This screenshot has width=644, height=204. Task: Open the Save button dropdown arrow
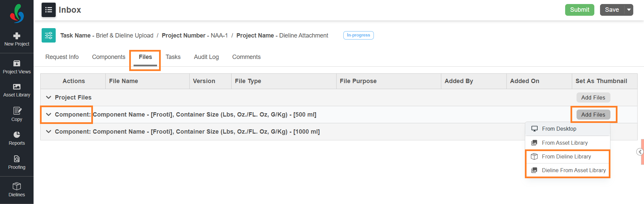(x=629, y=10)
